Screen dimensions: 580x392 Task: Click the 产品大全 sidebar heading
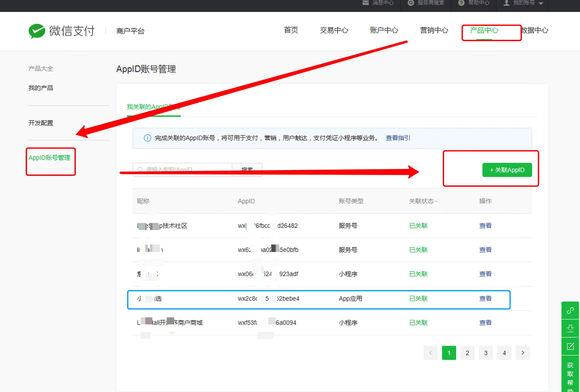(41, 69)
